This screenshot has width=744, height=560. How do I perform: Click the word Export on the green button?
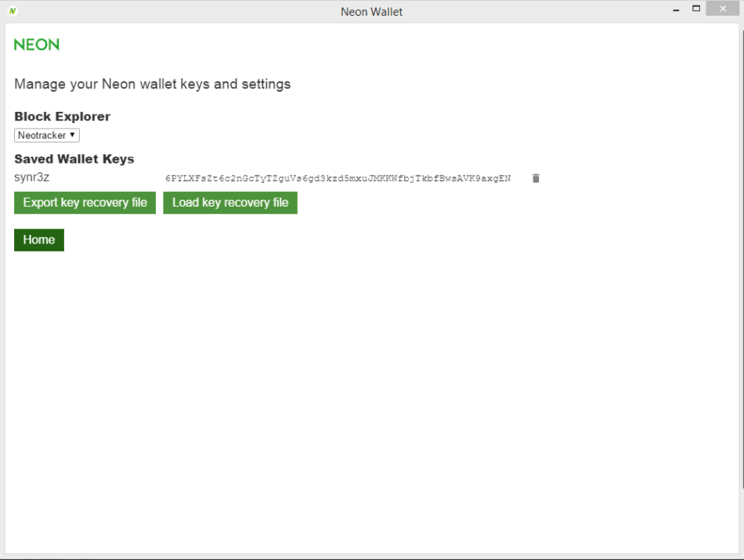[41, 203]
